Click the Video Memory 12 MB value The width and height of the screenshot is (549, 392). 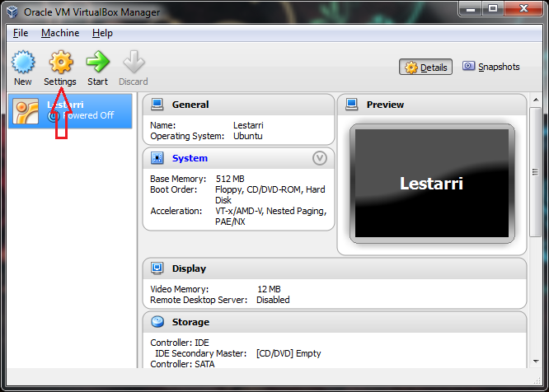click(269, 289)
